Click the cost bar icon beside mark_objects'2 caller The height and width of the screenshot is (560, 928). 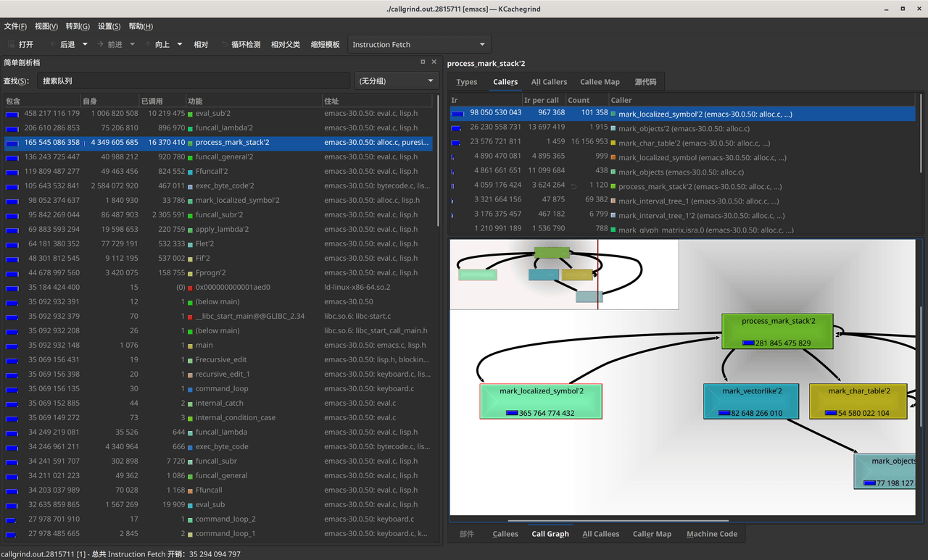click(x=457, y=128)
